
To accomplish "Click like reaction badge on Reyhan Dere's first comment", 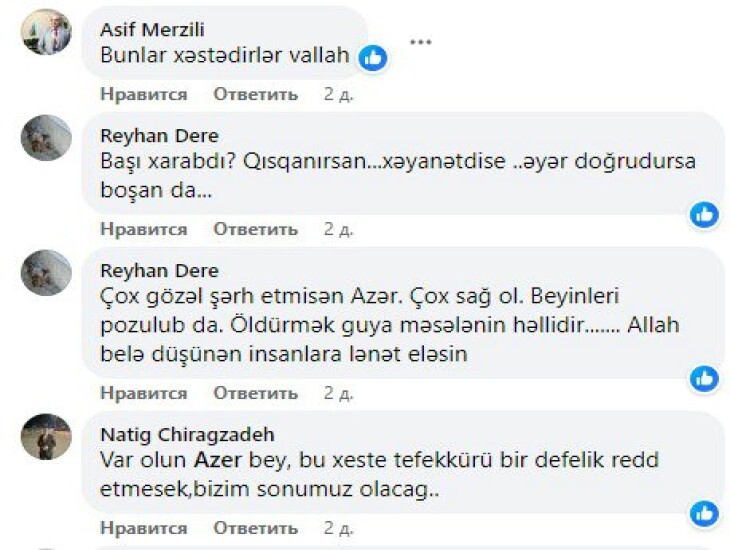I will pos(704,214).
